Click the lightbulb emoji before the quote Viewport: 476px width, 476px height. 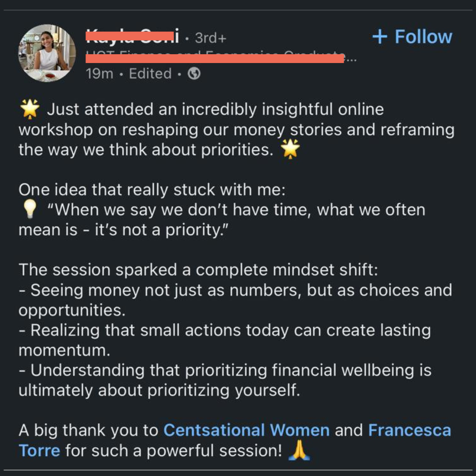(30, 210)
